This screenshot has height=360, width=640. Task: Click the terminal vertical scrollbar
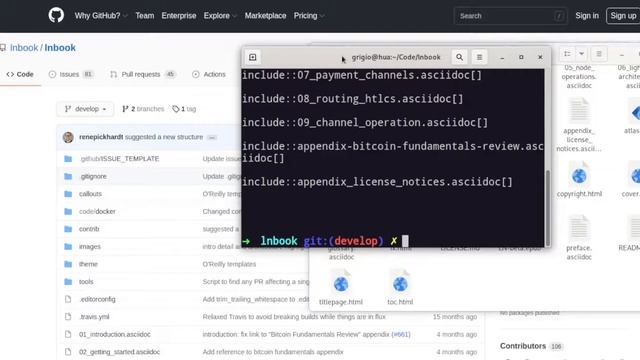pyautogui.click(x=548, y=207)
